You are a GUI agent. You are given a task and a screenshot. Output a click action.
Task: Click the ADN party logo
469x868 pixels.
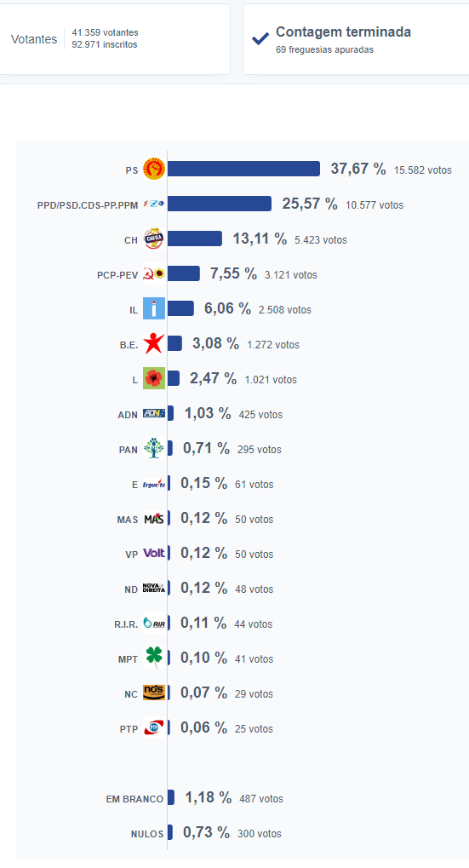coord(154,413)
